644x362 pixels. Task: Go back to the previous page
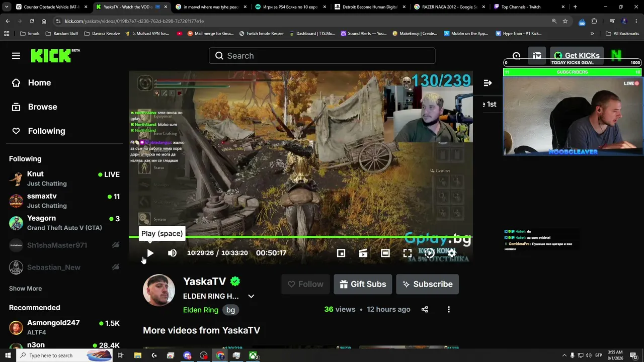(8, 21)
